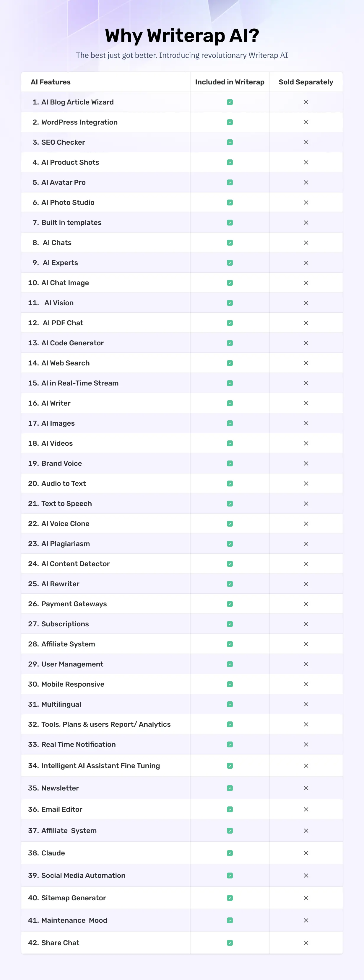Click the X icon for Brand Voice
The width and height of the screenshot is (364, 980).
click(306, 463)
